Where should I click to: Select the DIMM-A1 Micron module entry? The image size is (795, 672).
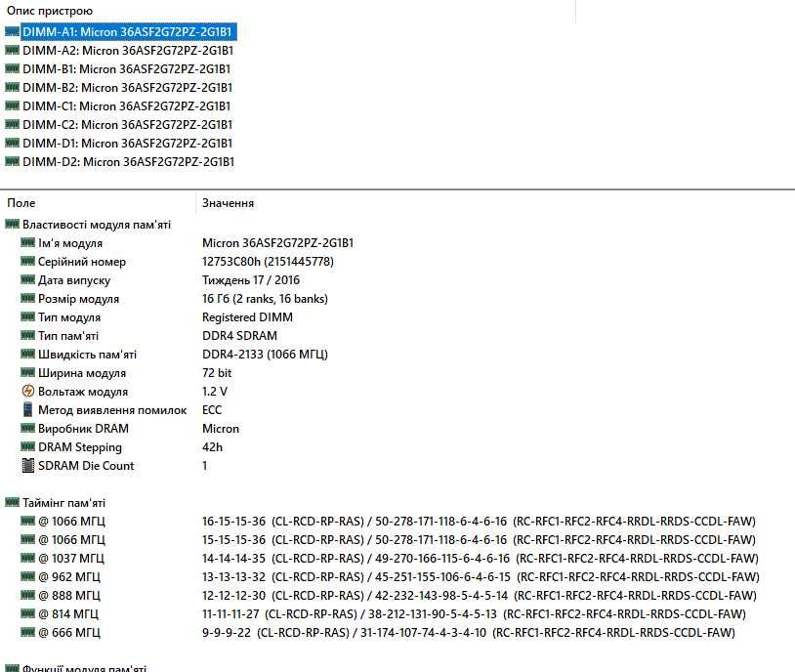pos(127,32)
